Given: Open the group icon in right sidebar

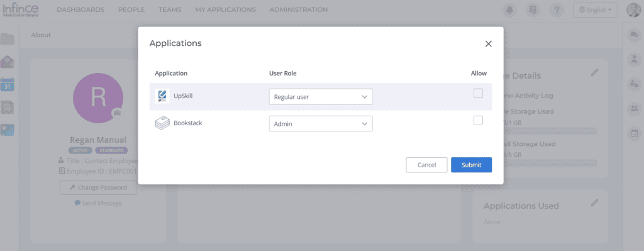Looking at the screenshot, I should coord(634,108).
